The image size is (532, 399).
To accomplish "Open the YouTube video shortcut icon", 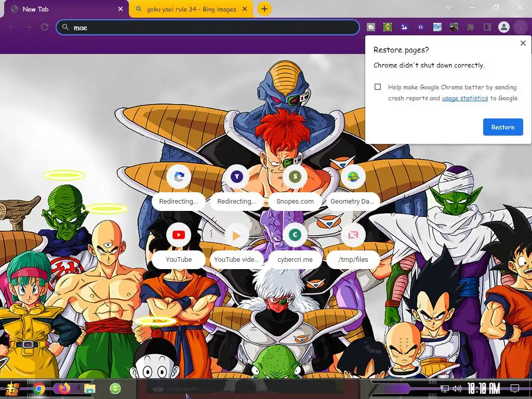I will pos(237,235).
